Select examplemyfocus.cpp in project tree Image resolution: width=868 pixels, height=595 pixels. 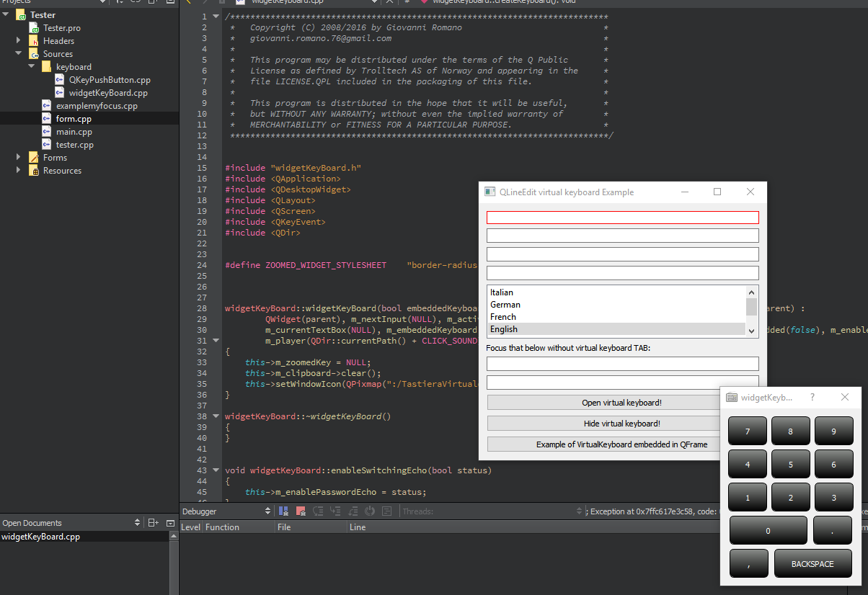click(97, 105)
